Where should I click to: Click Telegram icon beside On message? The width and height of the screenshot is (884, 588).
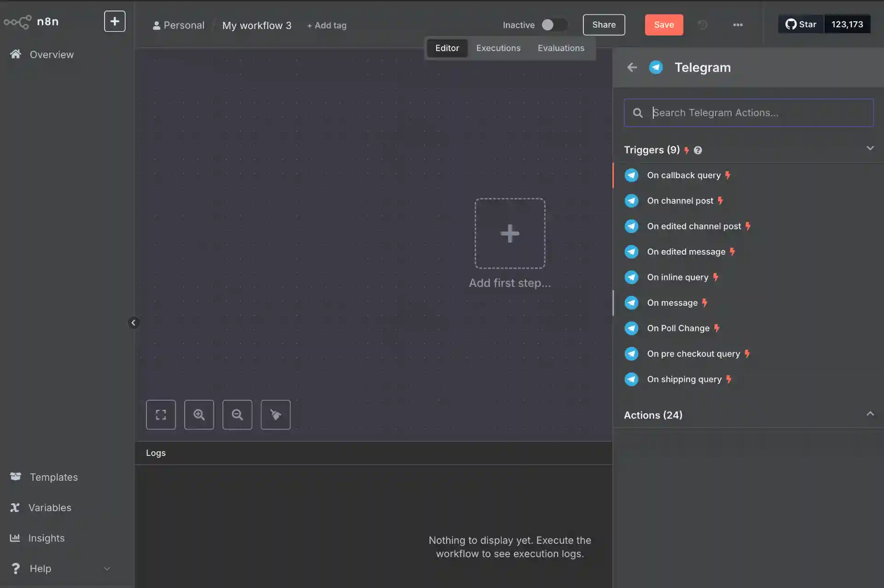click(631, 303)
